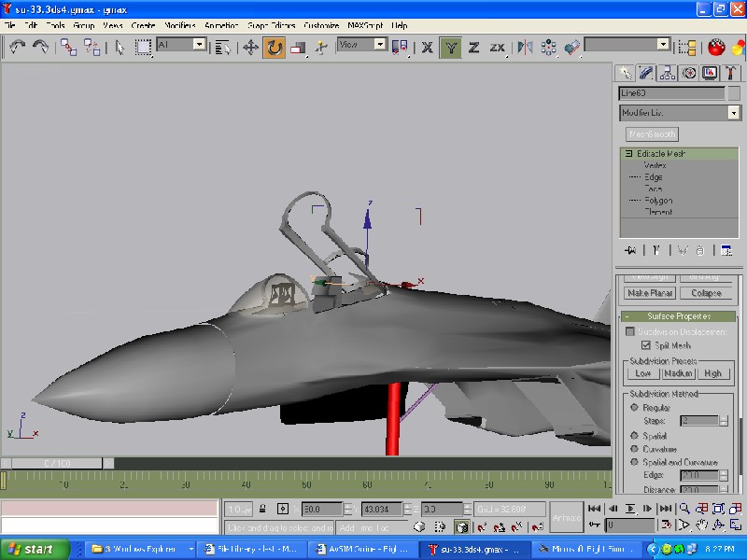
Task: Click the Undo arrow icon
Action: 17,47
